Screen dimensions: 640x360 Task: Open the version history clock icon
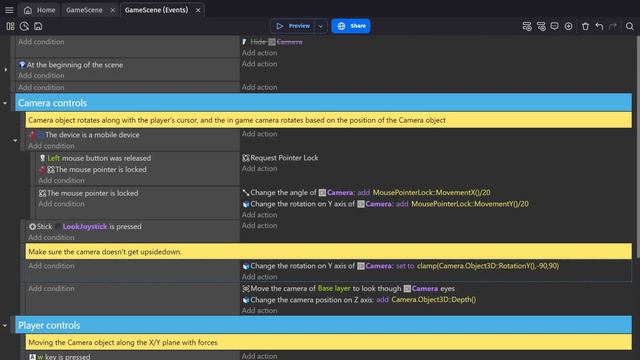click(x=24, y=26)
